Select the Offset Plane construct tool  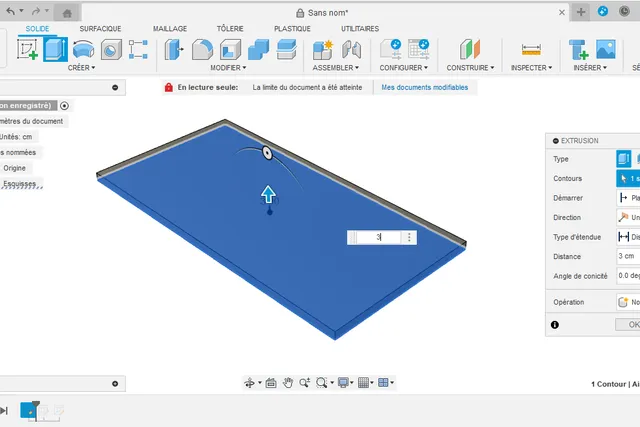470,49
